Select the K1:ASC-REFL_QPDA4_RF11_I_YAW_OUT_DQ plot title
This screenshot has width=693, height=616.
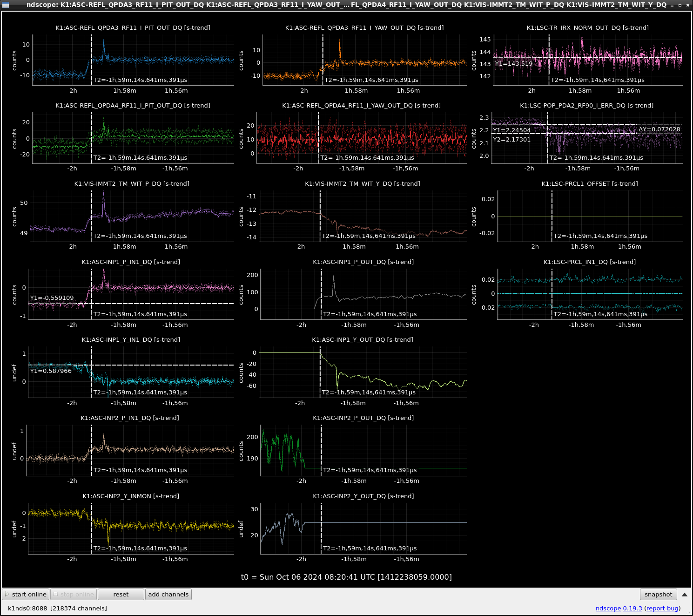click(361, 106)
